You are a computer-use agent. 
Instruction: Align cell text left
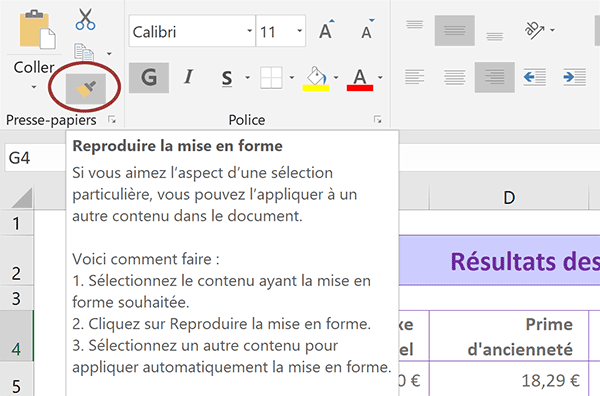click(x=415, y=77)
